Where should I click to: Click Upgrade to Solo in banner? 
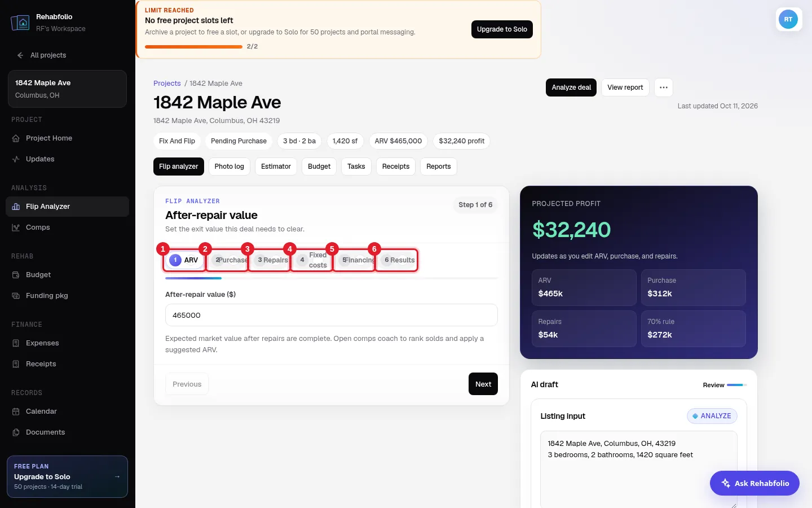coord(502,29)
